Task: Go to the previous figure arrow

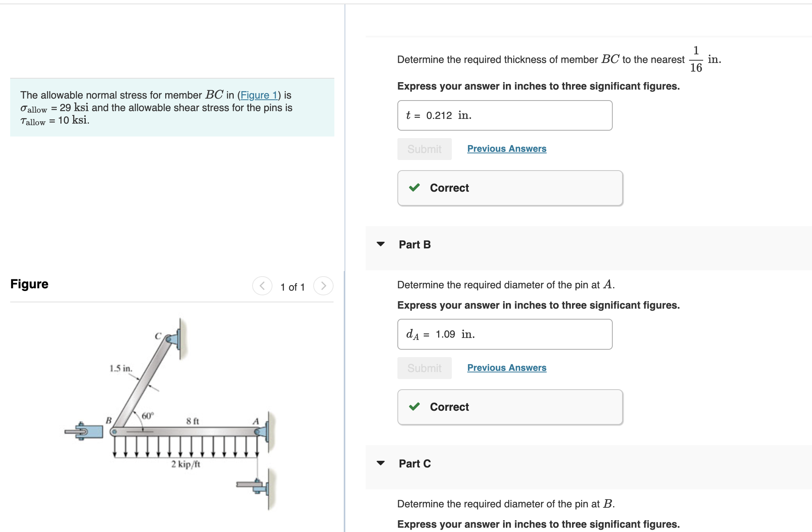Action: coord(262,286)
